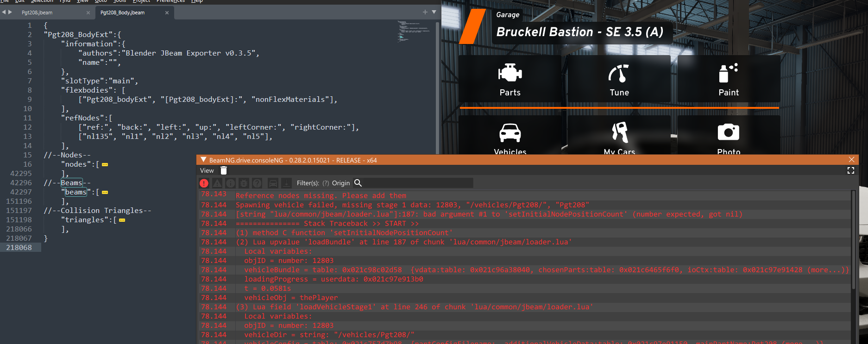Collapse the consoleNG window with title triangle
Image resolution: width=868 pixels, height=344 pixels.
[203, 160]
